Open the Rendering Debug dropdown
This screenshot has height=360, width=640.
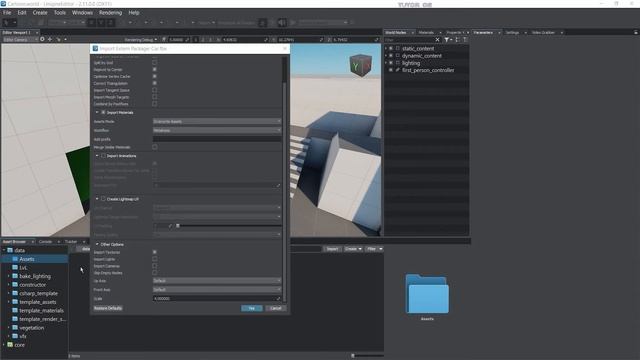(141, 40)
